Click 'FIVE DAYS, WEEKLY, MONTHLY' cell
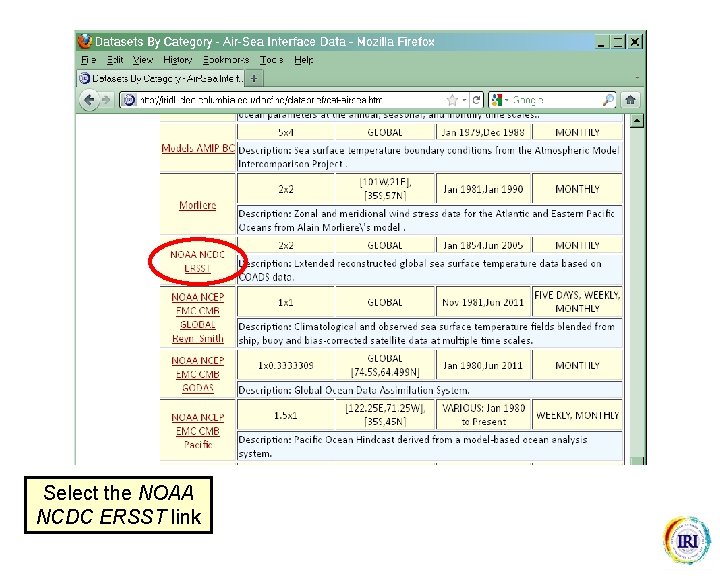 coord(577,302)
